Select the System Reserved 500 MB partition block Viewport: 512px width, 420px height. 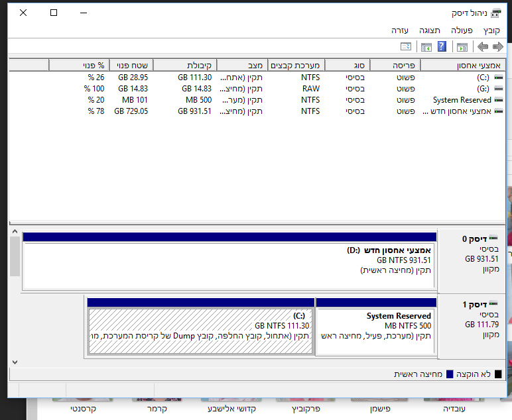[x=376, y=327]
